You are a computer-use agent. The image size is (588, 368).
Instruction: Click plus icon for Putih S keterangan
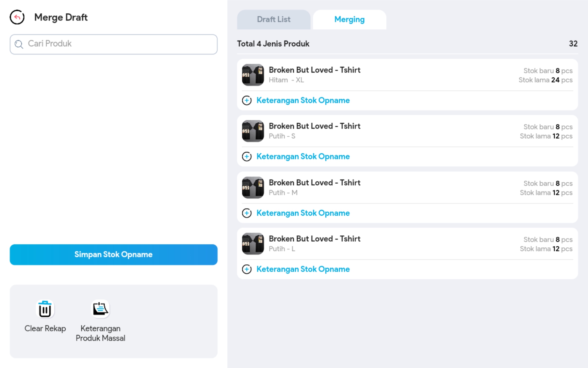[247, 157]
